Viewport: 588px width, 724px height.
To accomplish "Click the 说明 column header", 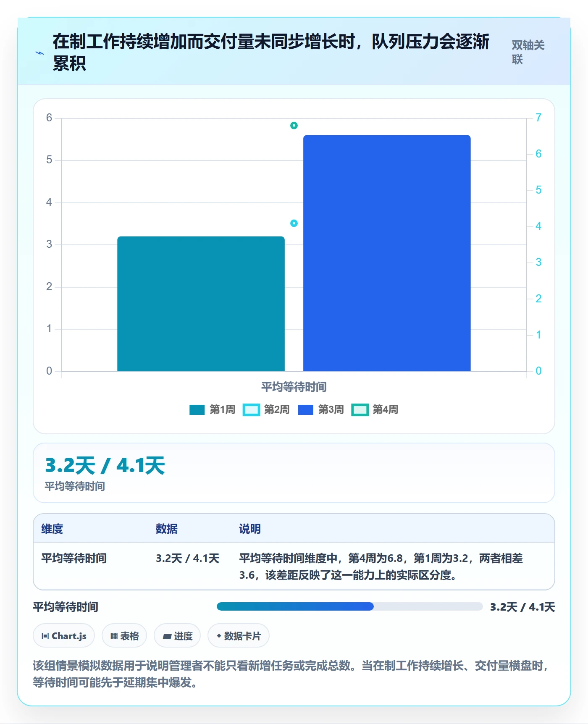I will (x=250, y=529).
